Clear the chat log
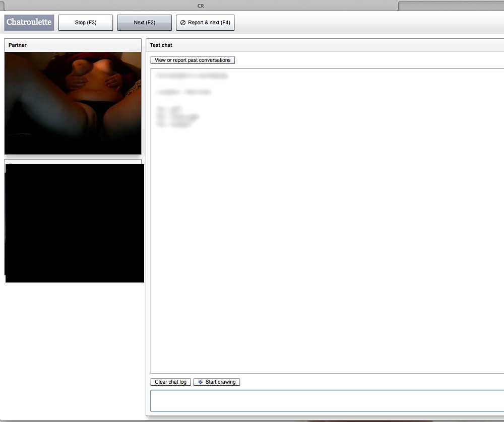Image resolution: width=504 pixels, height=422 pixels. tap(170, 382)
